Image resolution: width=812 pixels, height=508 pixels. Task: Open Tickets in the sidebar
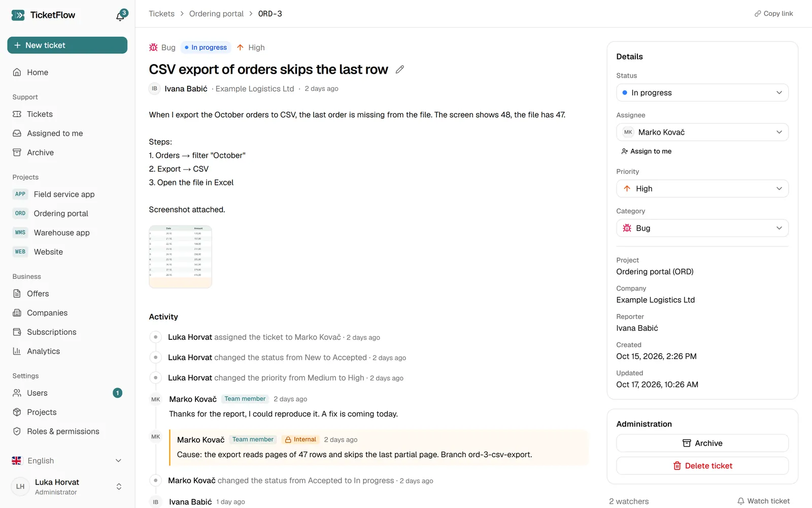(x=67, y=114)
